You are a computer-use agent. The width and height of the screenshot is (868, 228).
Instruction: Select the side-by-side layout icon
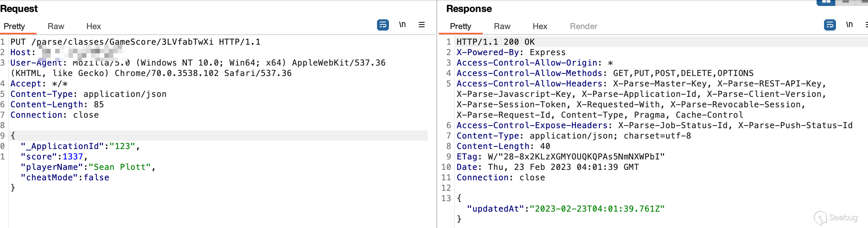826,2
